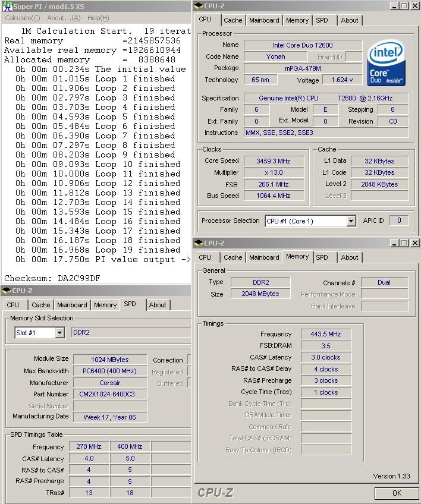This screenshot has height=504, width=421.
Task: Click the Loop 19 finished line
Action: point(98,250)
